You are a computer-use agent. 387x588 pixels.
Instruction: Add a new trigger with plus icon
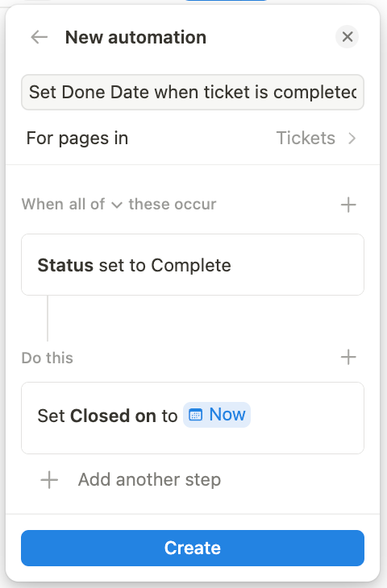(x=348, y=205)
